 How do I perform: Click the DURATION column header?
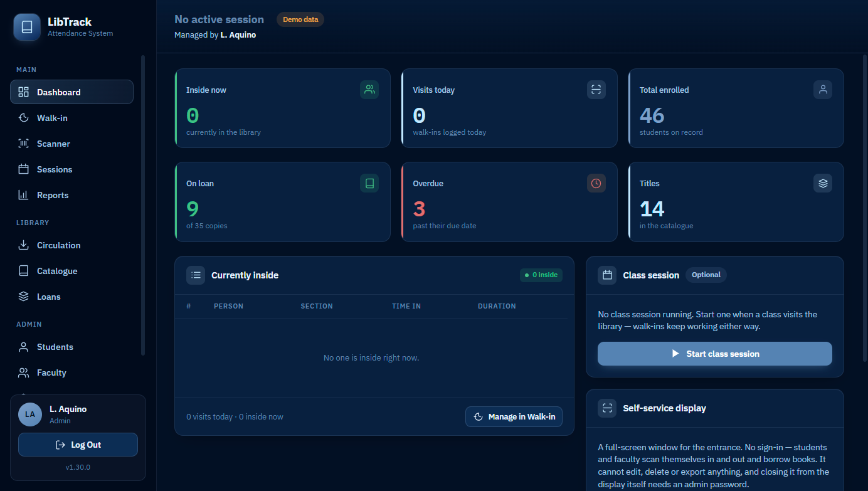[x=497, y=306]
